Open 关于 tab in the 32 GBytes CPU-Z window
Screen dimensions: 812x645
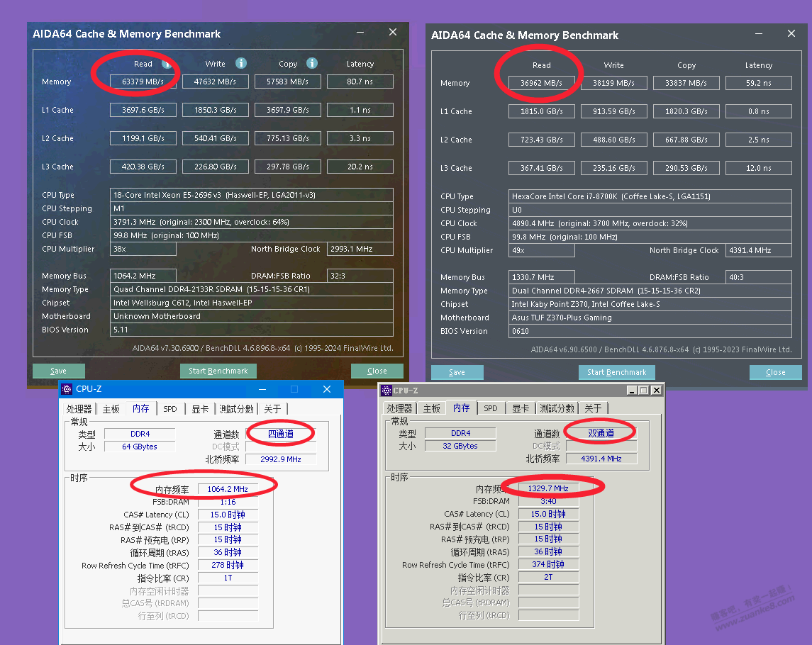(593, 408)
